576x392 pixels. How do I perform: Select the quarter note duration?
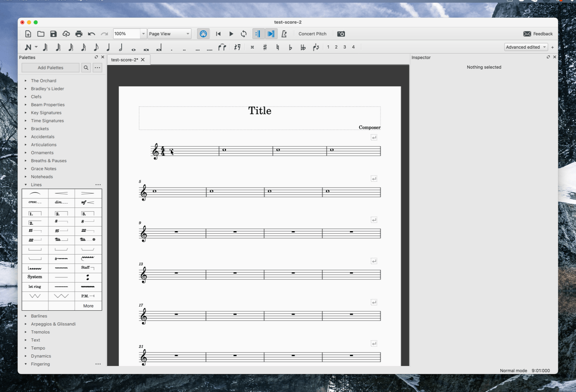pos(108,47)
